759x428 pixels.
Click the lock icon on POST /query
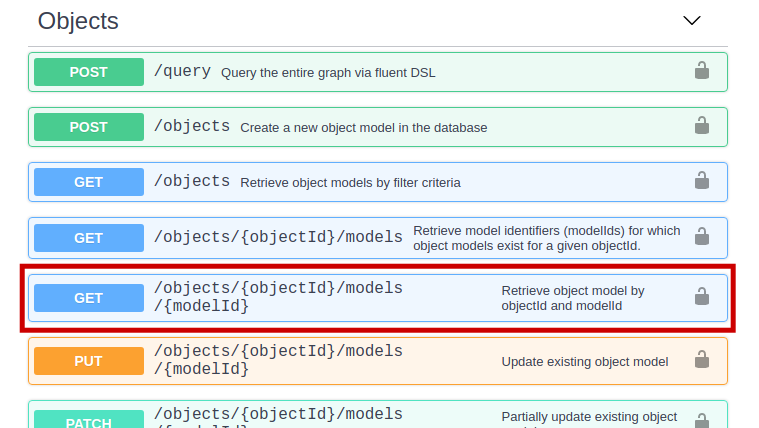tap(702, 71)
